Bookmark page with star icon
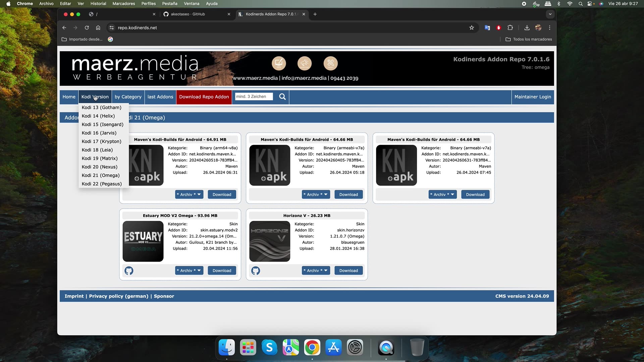 472,28
